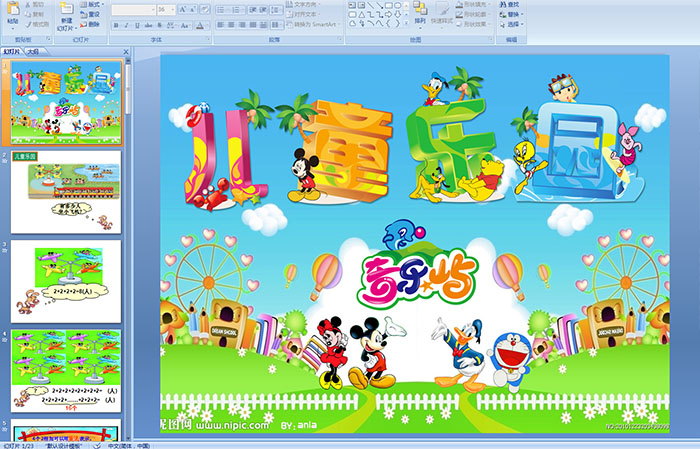The width and height of the screenshot is (700, 449).
Task: Click Convert to SmartArt button
Action: 313,24
